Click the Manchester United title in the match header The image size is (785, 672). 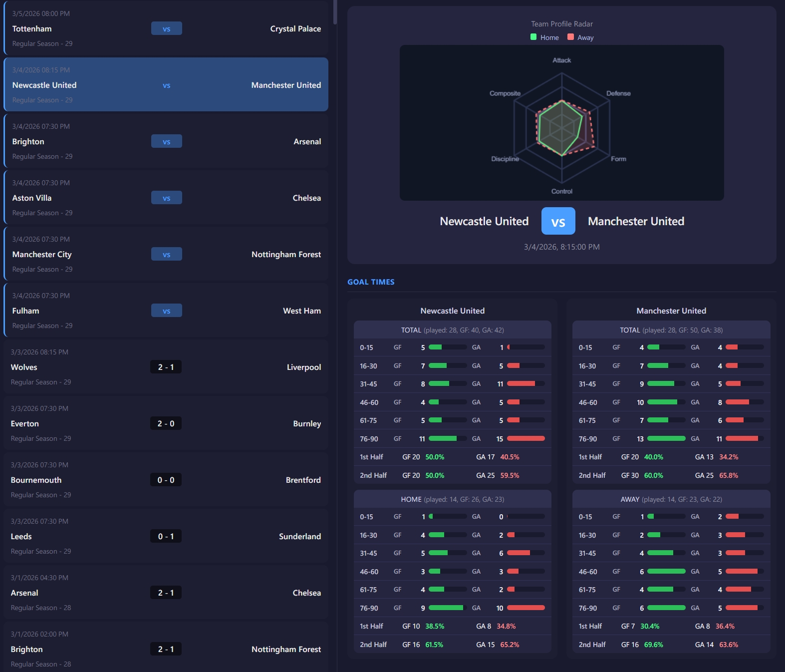click(636, 221)
